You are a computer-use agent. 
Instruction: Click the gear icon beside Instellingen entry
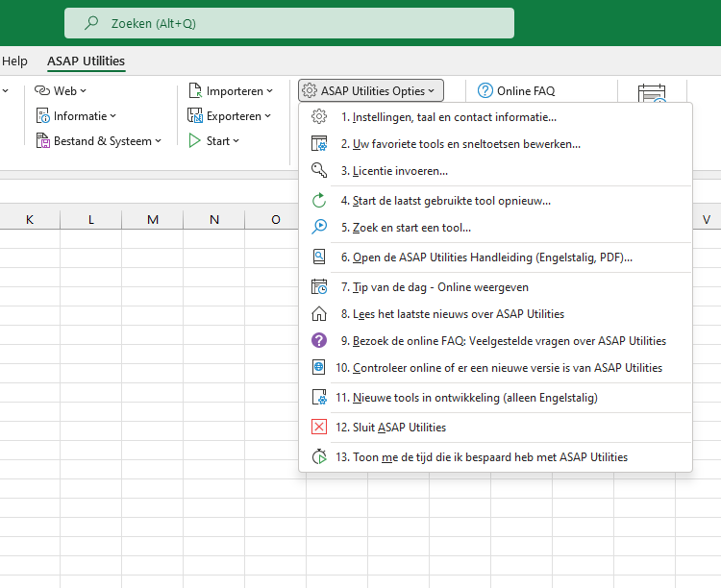[318, 117]
